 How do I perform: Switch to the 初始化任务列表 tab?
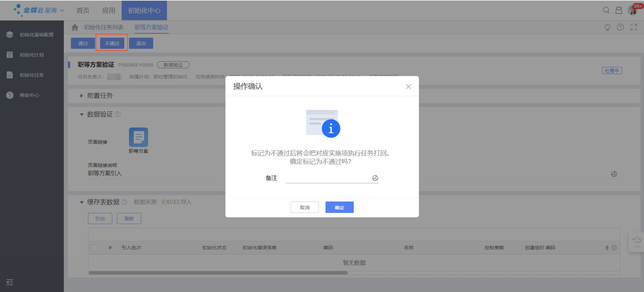103,27
